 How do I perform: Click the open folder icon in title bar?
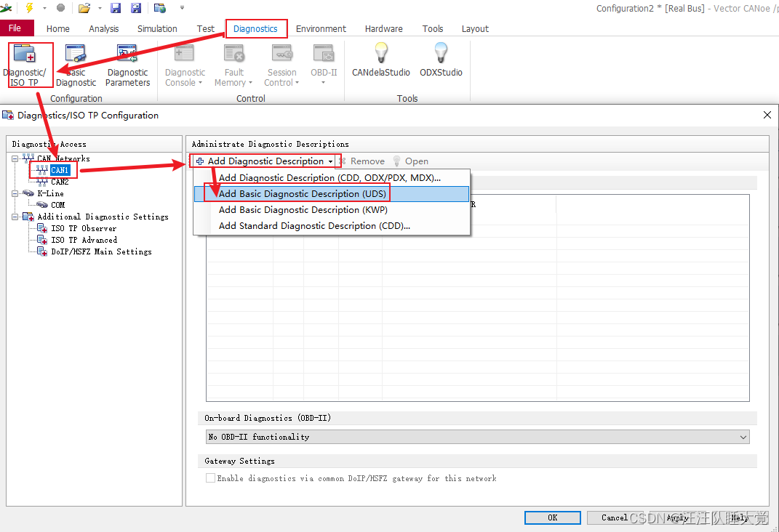coord(84,8)
